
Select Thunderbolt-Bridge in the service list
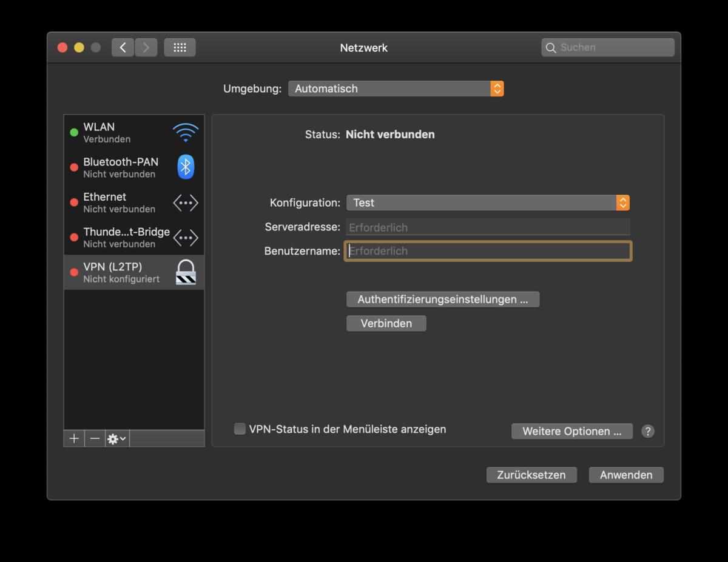(134, 238)
